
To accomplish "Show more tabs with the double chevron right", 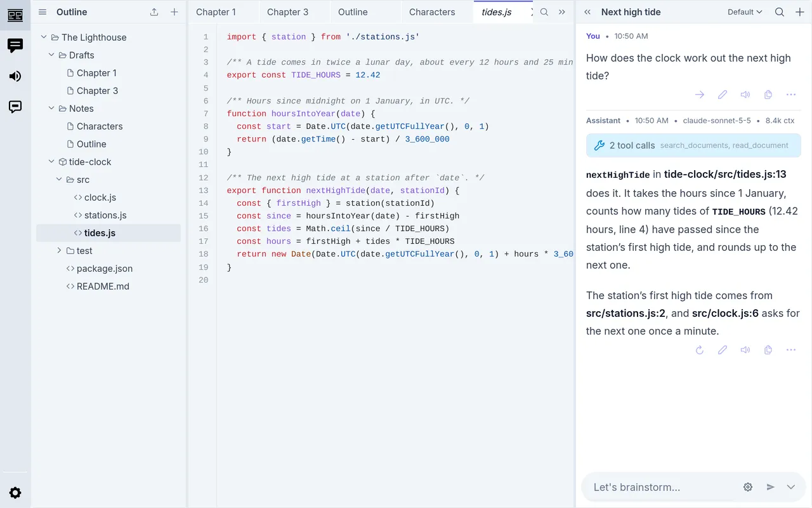I will pyautogui.click(x=562, y=12).
